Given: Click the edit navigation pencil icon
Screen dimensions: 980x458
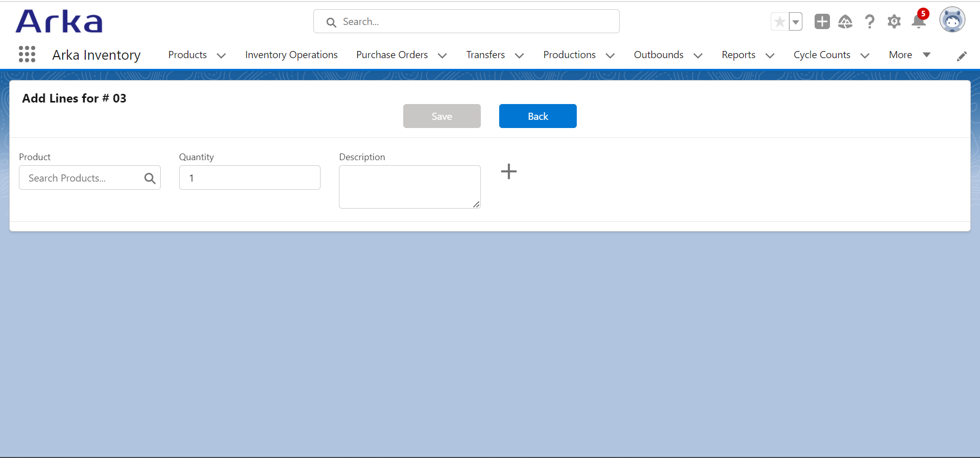Looking at the screenshot, I should 962,56.
